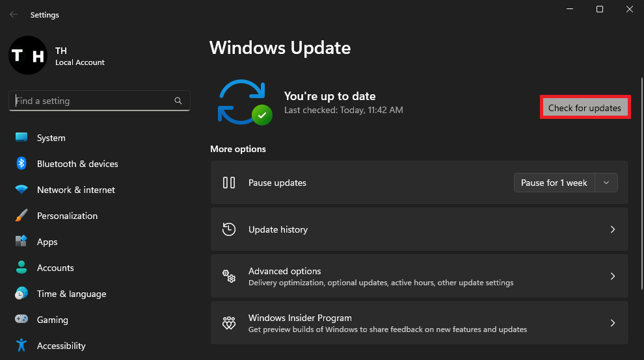Click the Local Account label
Image resolution: width=644 pixels, height=360 pixels.
coord(79,62)
